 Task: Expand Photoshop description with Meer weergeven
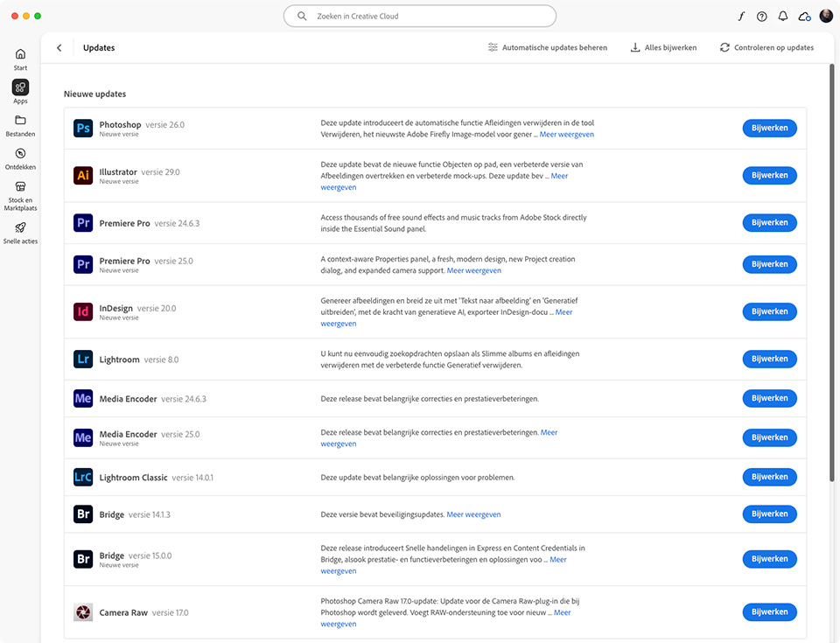tap(567, 135)
